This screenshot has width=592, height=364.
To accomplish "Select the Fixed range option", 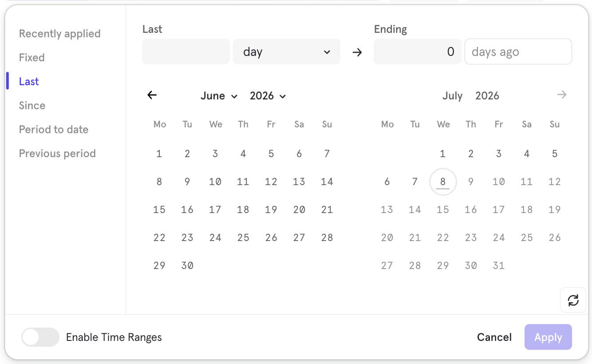I will (32, 58).
